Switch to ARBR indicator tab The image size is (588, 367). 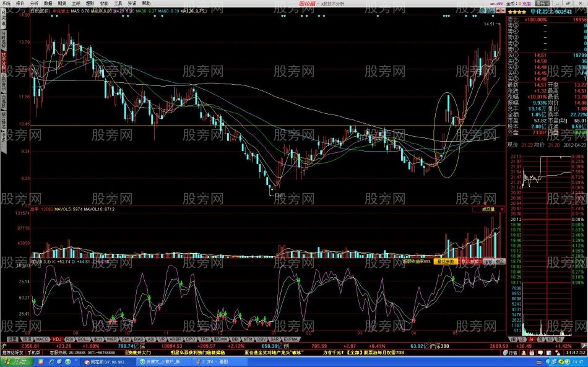point(175,339)
